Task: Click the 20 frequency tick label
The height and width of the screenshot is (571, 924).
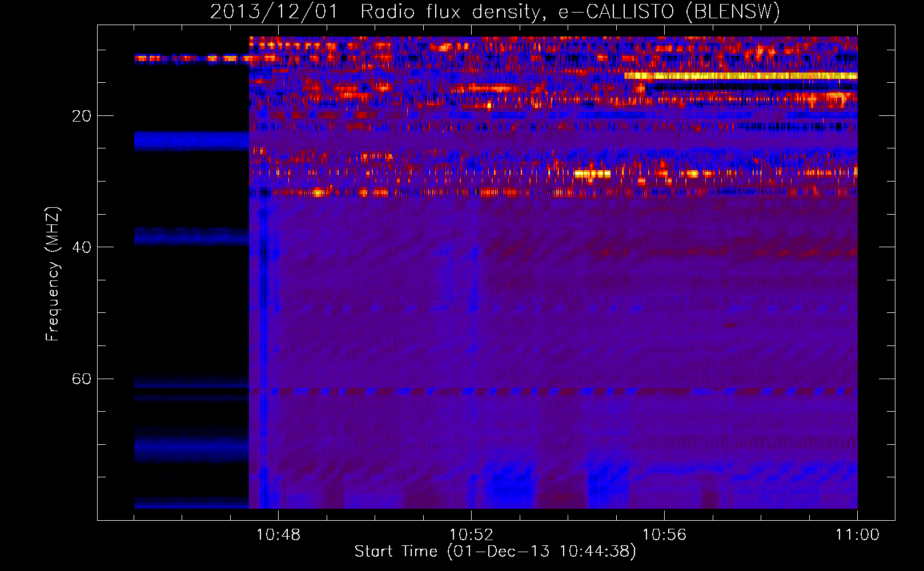Action: (82, 116)
